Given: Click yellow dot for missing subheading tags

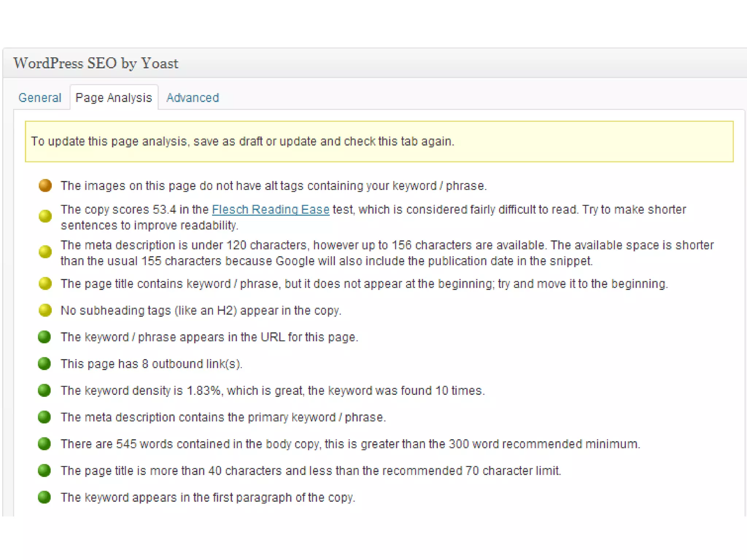Looking at the screenshot, I should (x=45, y=310).
